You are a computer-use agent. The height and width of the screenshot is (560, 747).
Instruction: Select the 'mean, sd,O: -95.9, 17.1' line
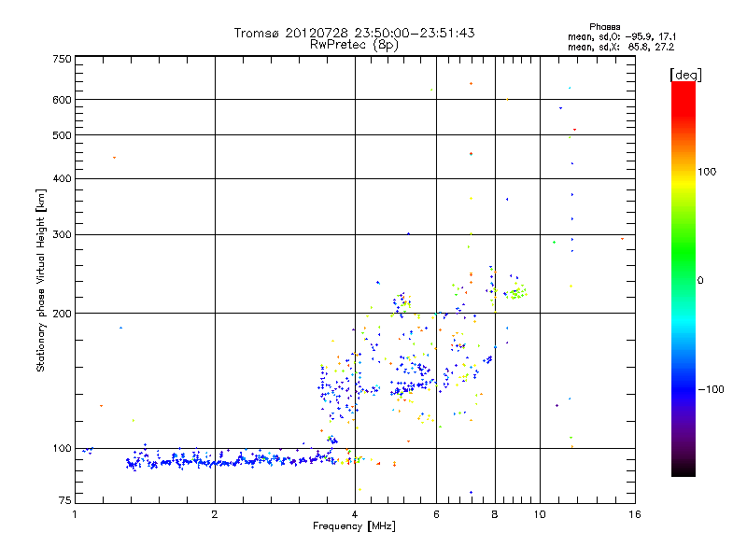tap(622, 36)
